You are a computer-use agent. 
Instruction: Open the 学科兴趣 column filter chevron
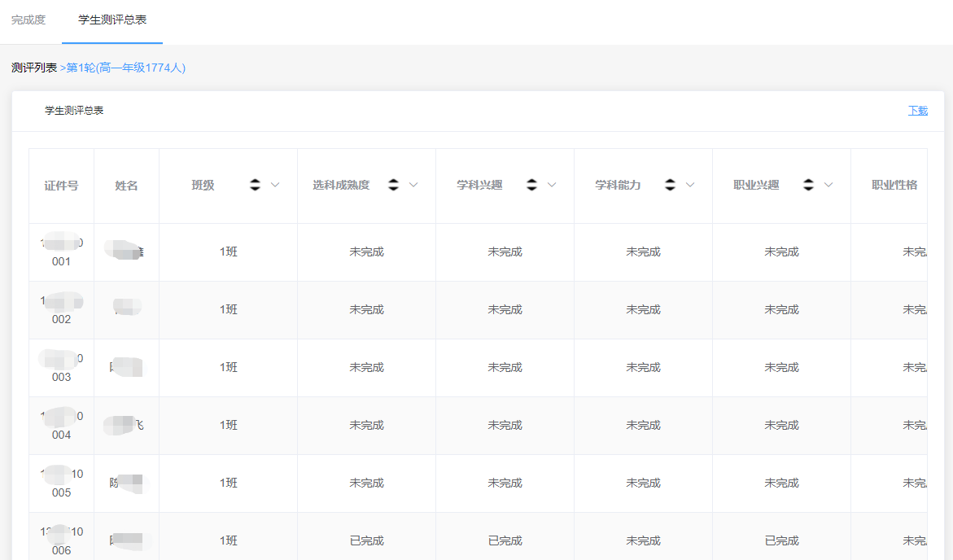click(552, 185)
